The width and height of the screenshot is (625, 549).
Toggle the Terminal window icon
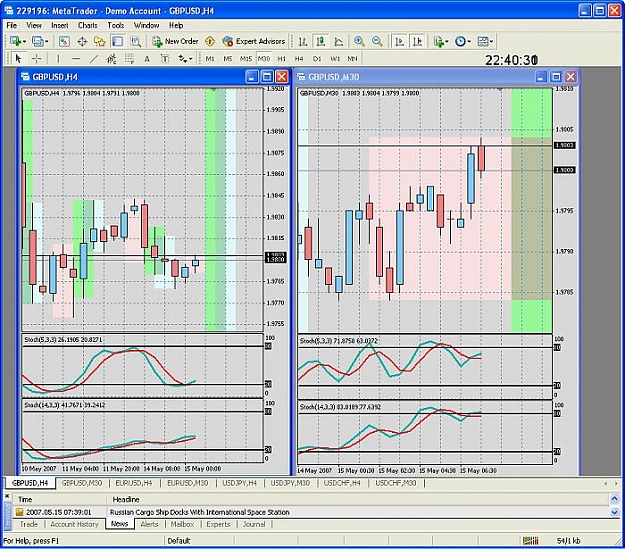pyautogui.click(x=118, y=41)
